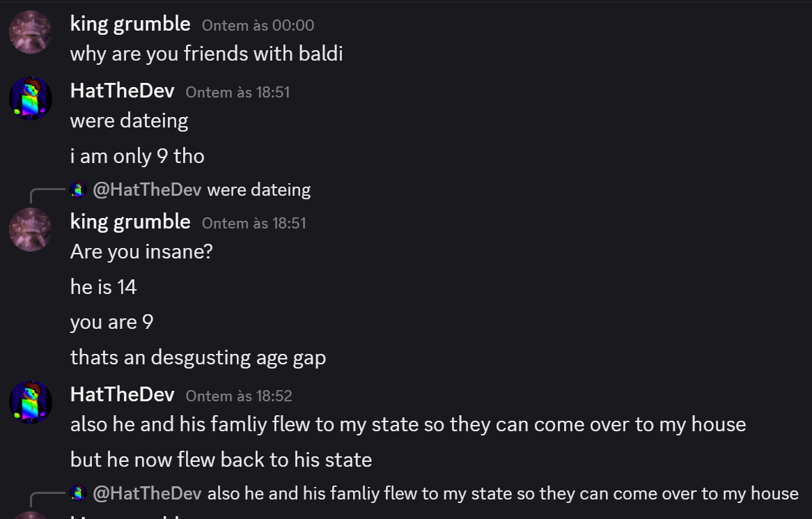Open the king grumble username above the baldi question
Screen dimensions: 812x519
130,24
